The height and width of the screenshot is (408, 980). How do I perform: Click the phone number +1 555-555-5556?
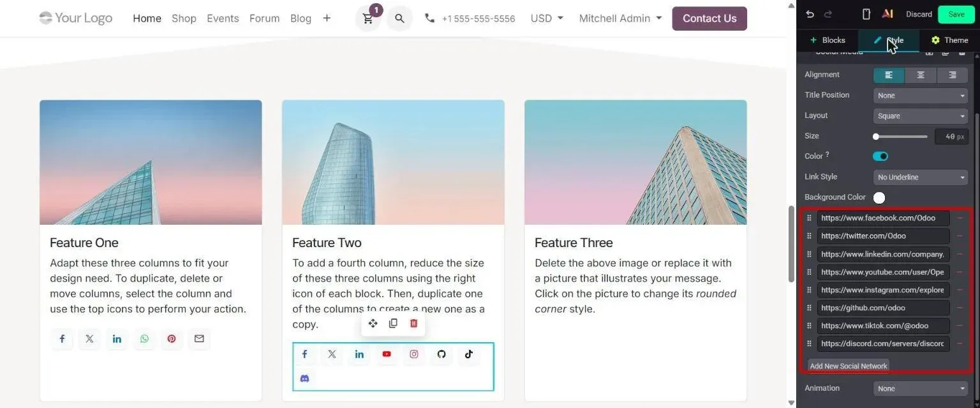[478, 19]
